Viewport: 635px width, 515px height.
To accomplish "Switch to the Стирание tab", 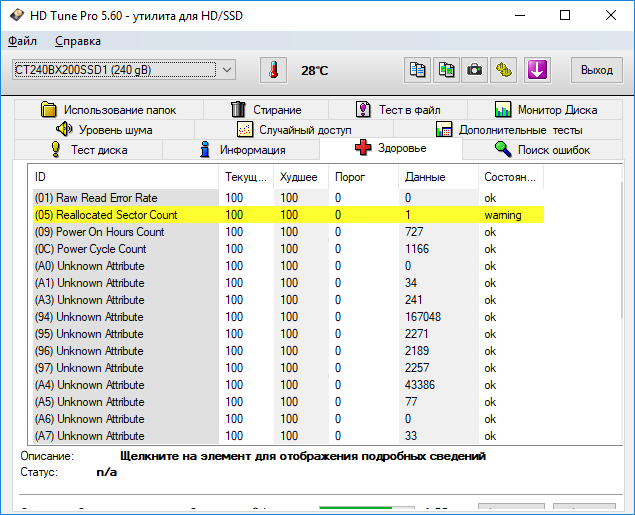I will tap(266, 110).
